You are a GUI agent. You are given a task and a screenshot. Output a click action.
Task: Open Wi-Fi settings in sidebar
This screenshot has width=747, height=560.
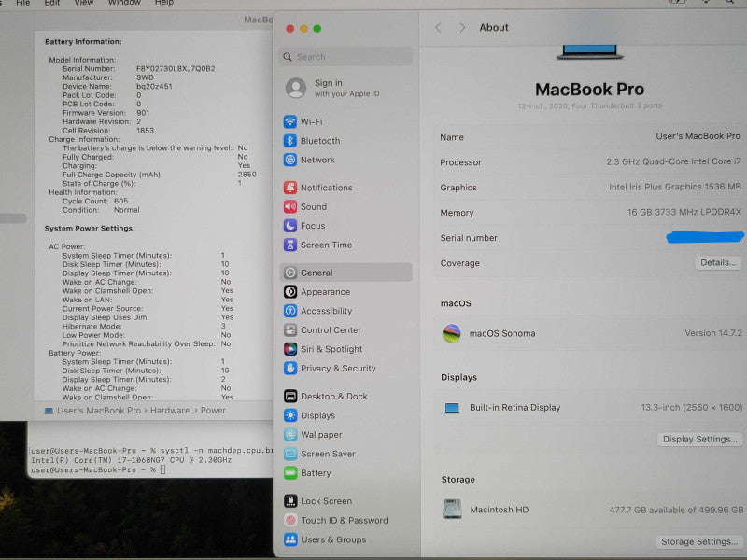(303, 121)
